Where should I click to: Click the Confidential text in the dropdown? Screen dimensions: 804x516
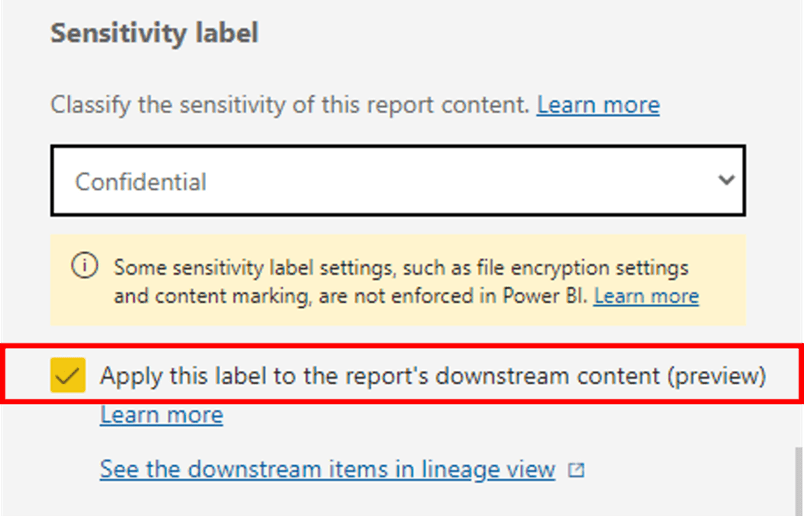pos(140,182)
